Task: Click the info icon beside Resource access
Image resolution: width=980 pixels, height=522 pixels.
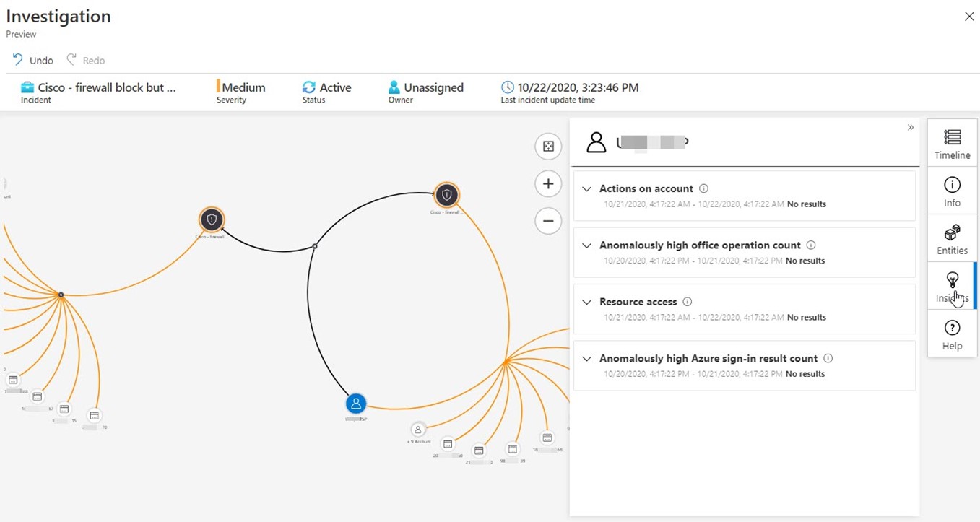Action: 688,302
